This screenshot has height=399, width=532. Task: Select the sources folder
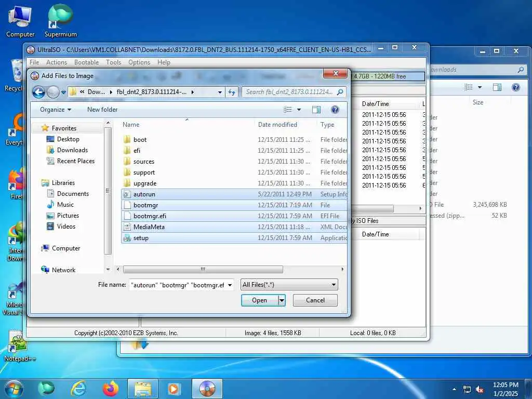point(234,162)
